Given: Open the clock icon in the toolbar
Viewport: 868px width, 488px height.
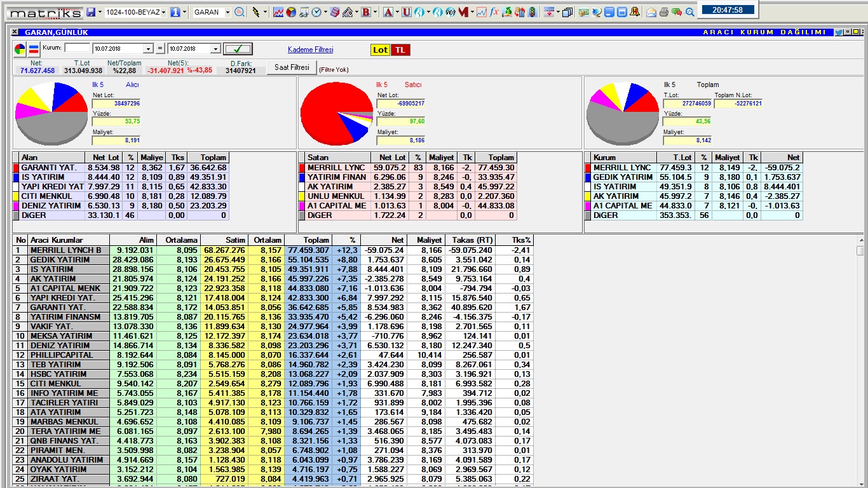Looking at the screenshot, I should pos(316,12).
